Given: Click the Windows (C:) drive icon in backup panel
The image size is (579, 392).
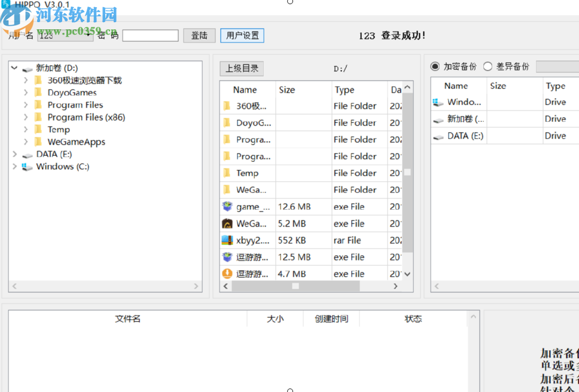Looking at the screenshot, I should pyautogui.click(x=438, y=102).
